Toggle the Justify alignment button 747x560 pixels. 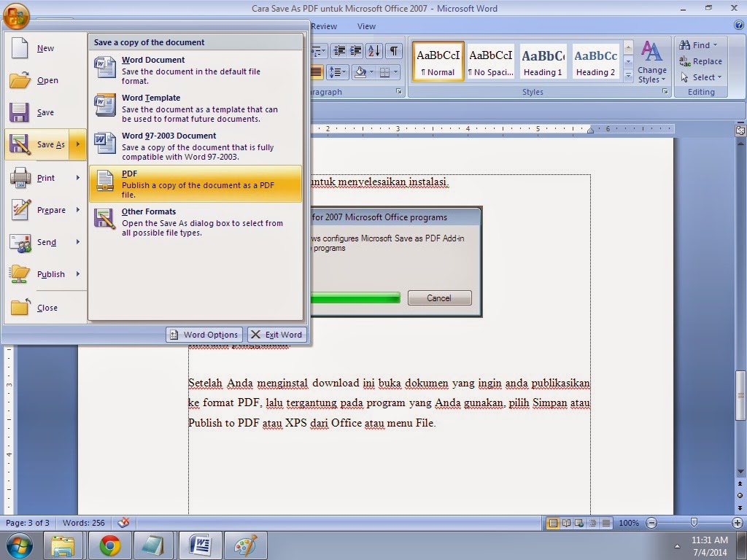(x=317, y=72)
